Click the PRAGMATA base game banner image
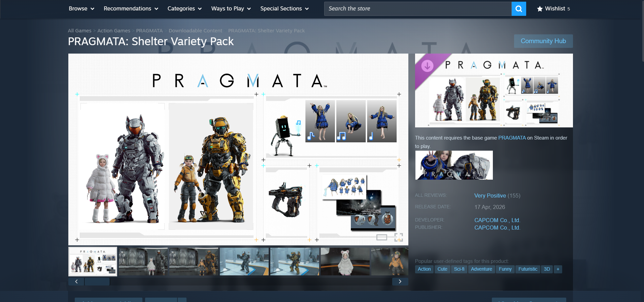 pyautogui.click(x=454, y=165)
